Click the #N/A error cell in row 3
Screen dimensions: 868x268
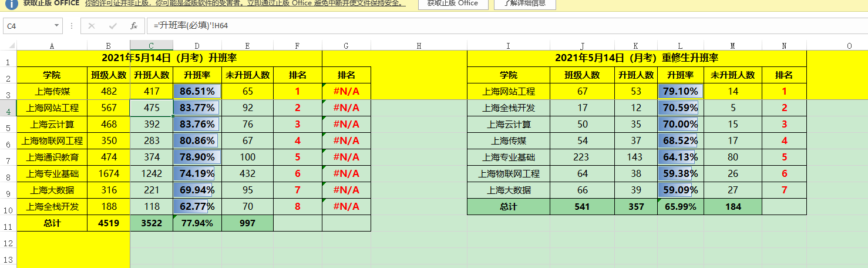click(346, 92)
